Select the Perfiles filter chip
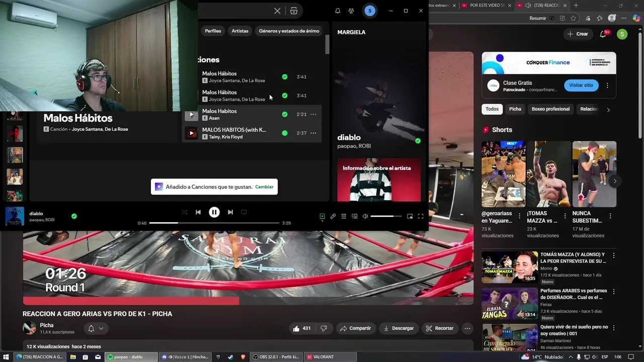The width and height of the screenshot is (644, 362). (x=213, y=31)
